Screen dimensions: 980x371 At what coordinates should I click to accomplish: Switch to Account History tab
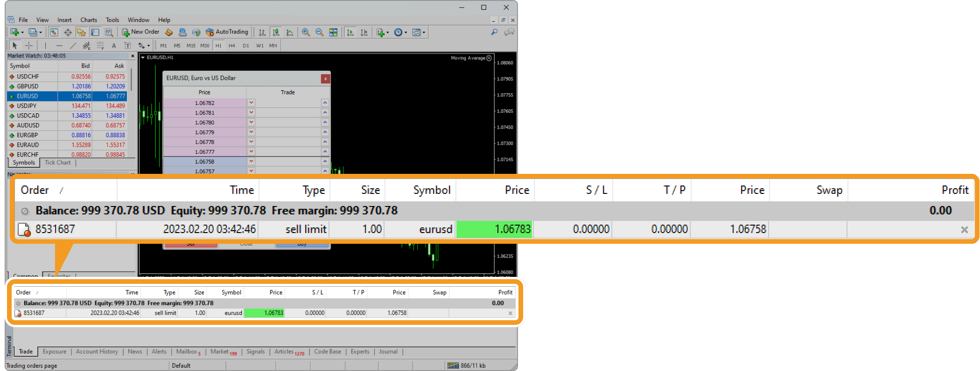97,351
